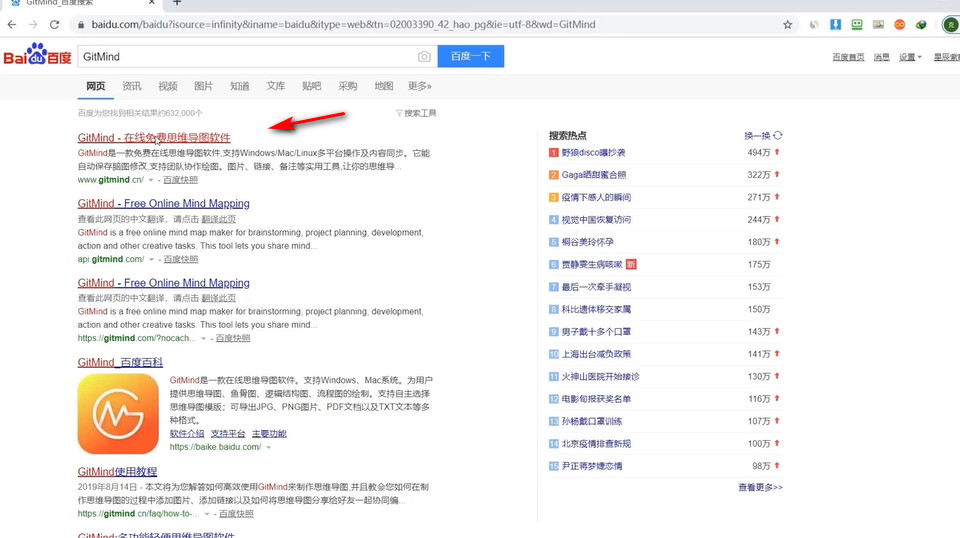
Task: Click the site lock icon in address bar
Action: click(80, 24)
